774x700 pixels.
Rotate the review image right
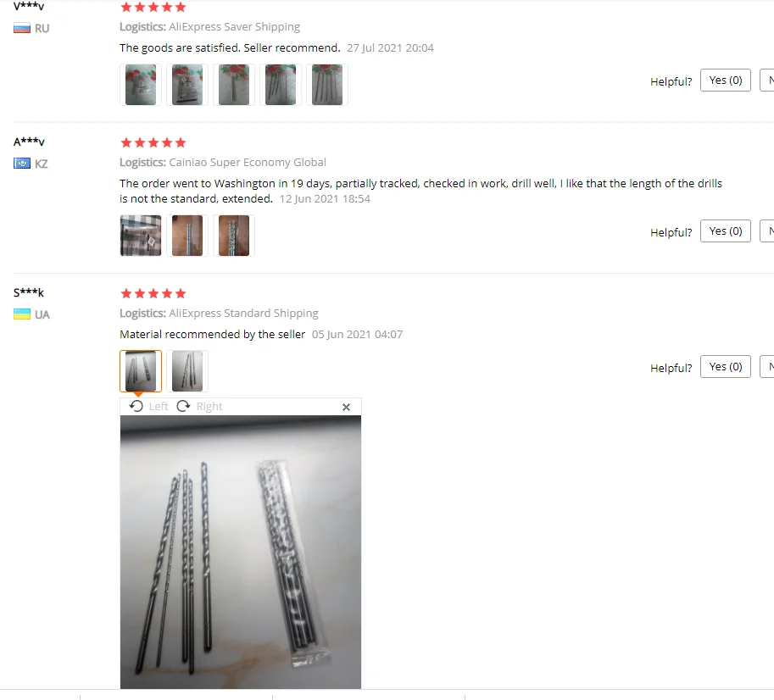(200, 407)
